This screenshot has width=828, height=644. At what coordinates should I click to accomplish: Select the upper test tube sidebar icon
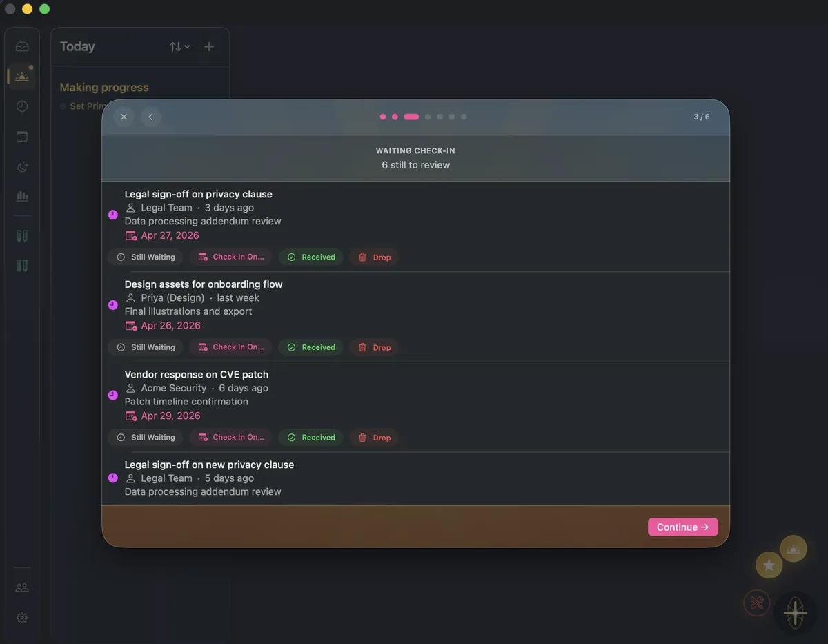pyautogui.click(x=21, y=235)
